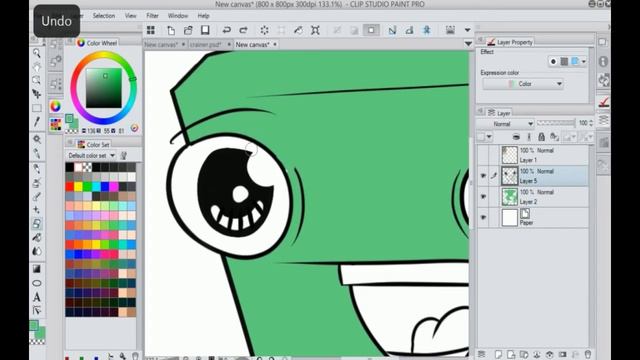Toggle visibility of Layer 1
Viewport: 640px width, 360px height.
[x=483, y=155]
